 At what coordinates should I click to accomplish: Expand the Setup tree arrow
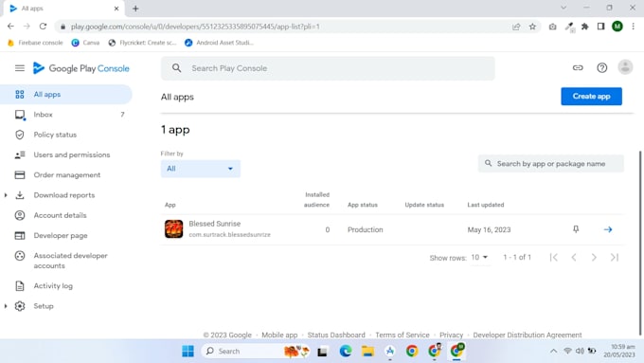coord(6,306)
